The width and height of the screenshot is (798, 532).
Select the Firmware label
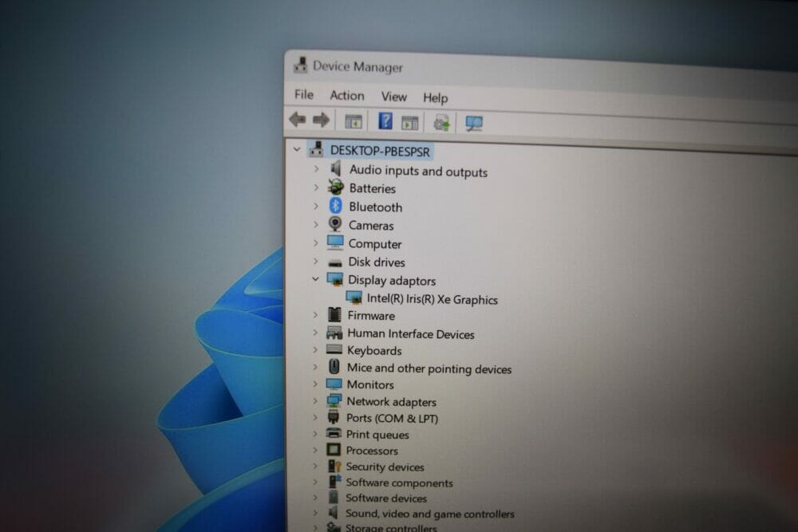pyautogui.click(x=372, y=316)
